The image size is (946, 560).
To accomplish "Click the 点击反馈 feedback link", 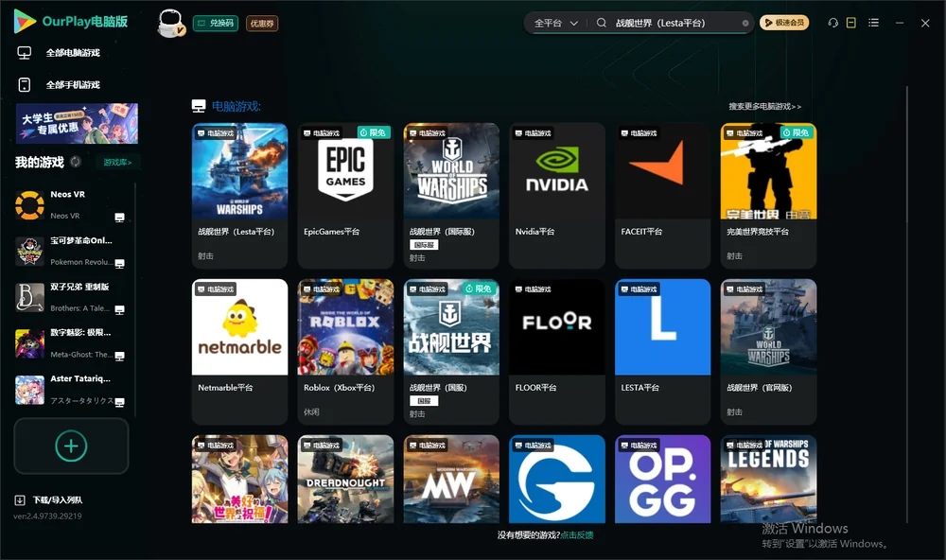I will [x=577, y=534].
